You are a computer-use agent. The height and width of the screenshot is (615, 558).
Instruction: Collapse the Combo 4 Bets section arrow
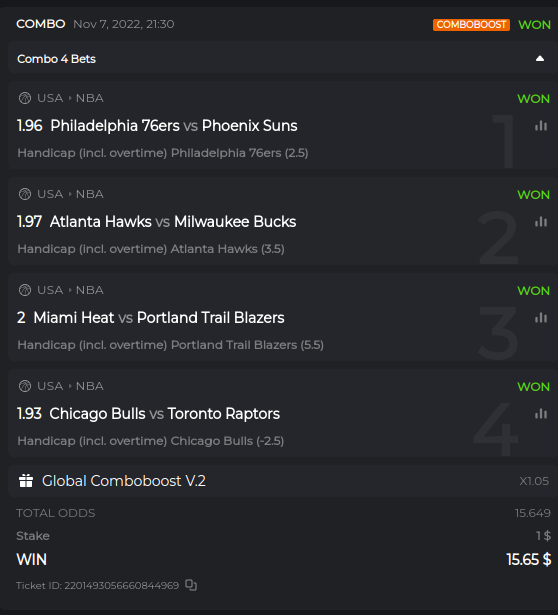540,59
